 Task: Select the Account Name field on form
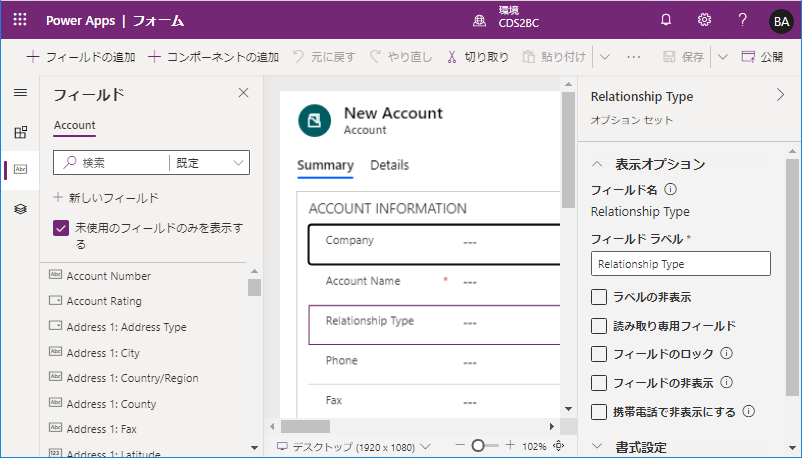pyautogui.click(x=434, y=285)
